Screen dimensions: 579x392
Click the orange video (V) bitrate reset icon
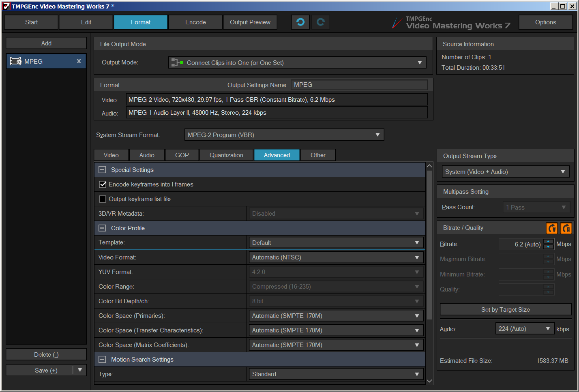(x=552, y=228)
